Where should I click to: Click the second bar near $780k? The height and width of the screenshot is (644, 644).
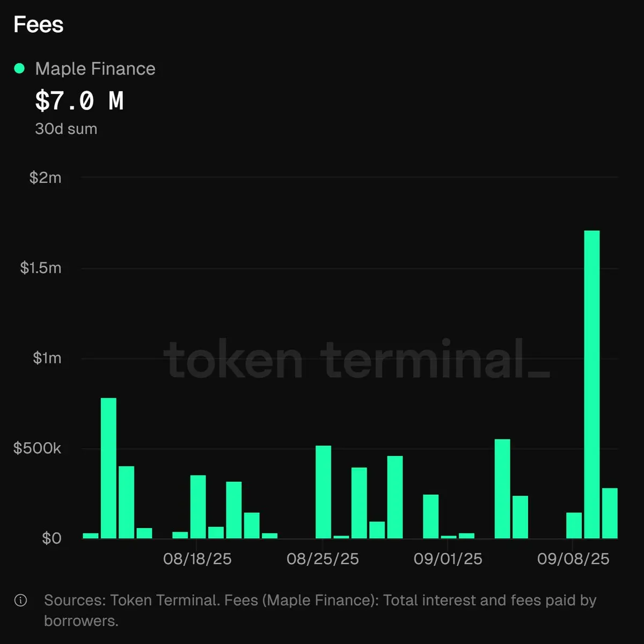click(x=108, y=468)
